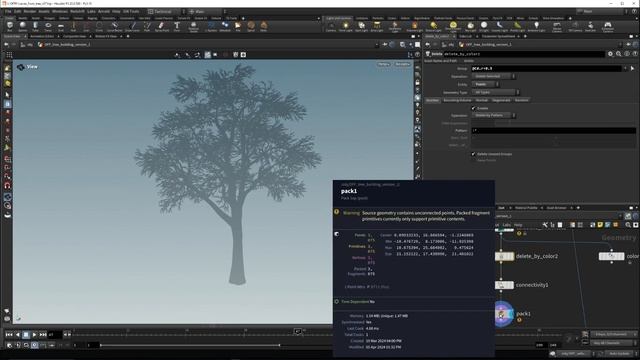The image size is (640, 360).
Task: Open the Render menu
Action: coord(30,11)
